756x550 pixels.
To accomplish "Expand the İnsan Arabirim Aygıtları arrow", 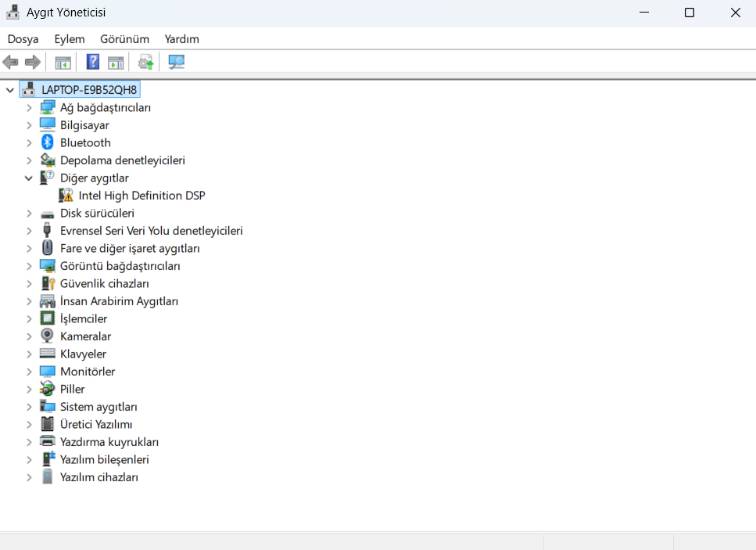I will pyautogui.click(x=29, y=301).
